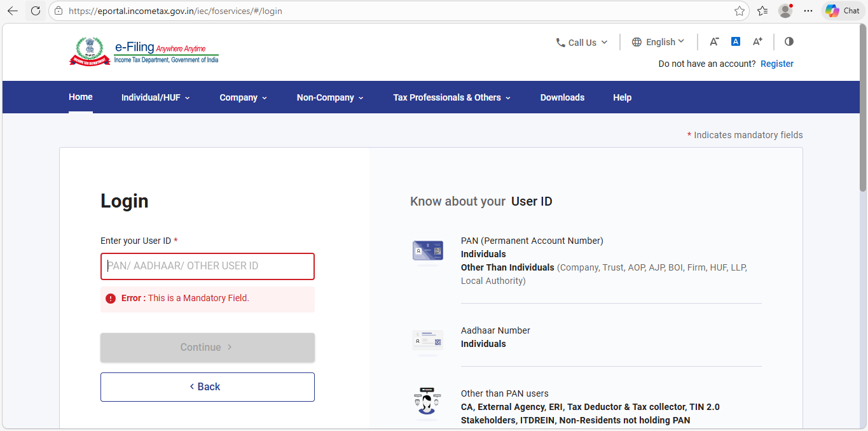
Task: Add page to favorites using the star icon
Action: (740, 11)
